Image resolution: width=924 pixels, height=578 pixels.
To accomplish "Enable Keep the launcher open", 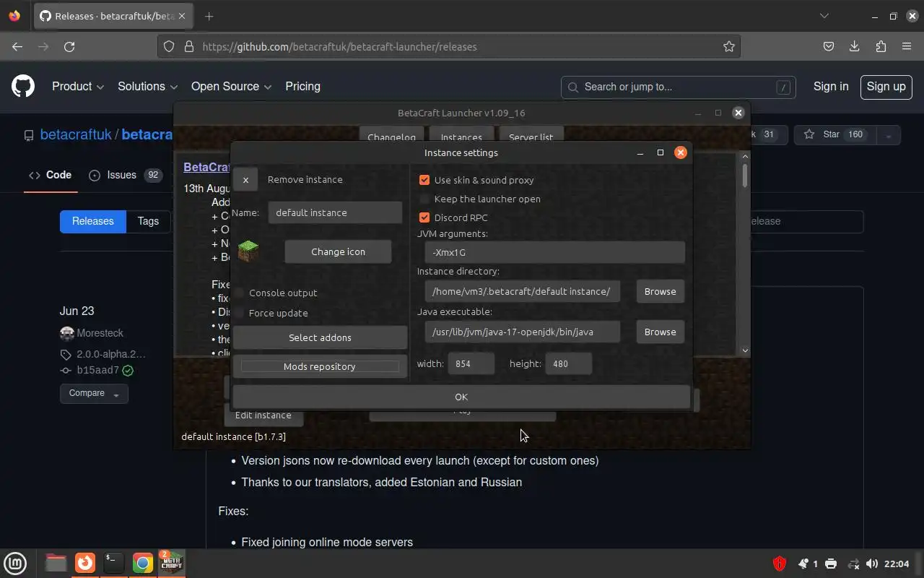I will (x=424, y=199).
